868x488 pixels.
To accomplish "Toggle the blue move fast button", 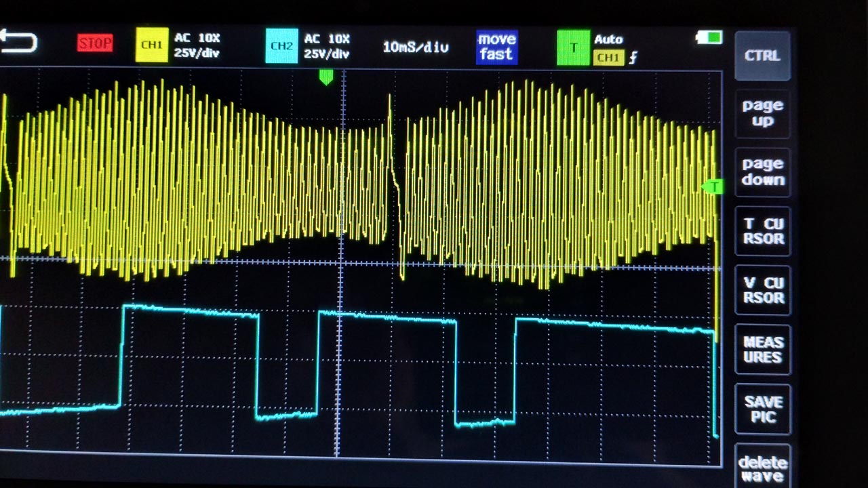I will [496, 47].
